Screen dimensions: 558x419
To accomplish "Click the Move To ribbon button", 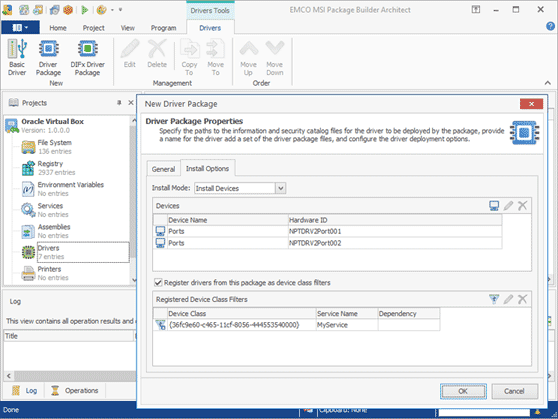I will (215, 58).
